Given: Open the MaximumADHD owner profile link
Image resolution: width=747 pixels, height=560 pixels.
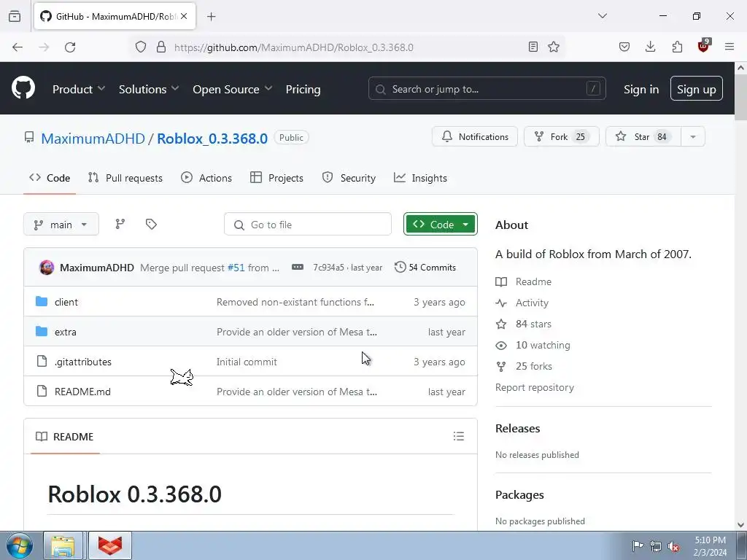Looking at the screenshot, I should coord(93,138).
